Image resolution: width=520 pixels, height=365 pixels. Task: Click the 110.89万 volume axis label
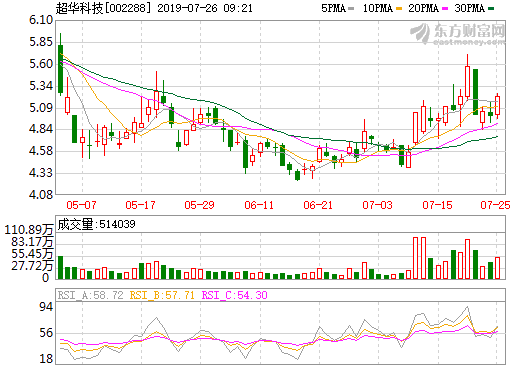point(28,230)
